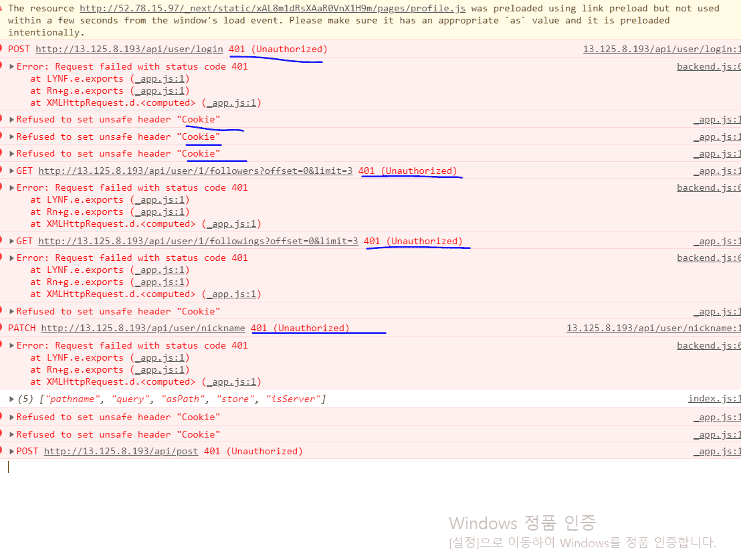Open _app.js:1 in Rn+g.e.exports line under followers error

[x=160, y=212]
